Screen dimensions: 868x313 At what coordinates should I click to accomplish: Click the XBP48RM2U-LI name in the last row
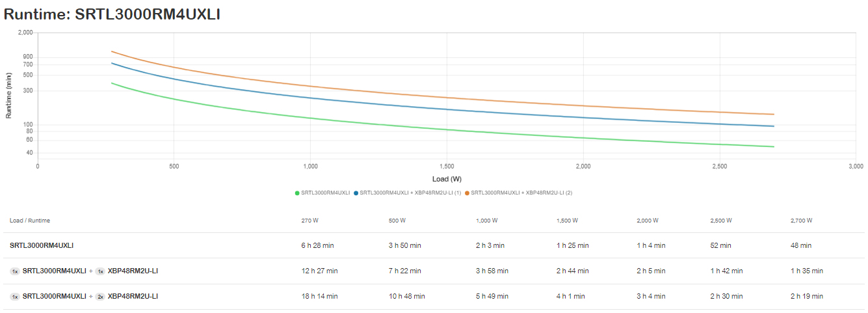click(133, 296)
